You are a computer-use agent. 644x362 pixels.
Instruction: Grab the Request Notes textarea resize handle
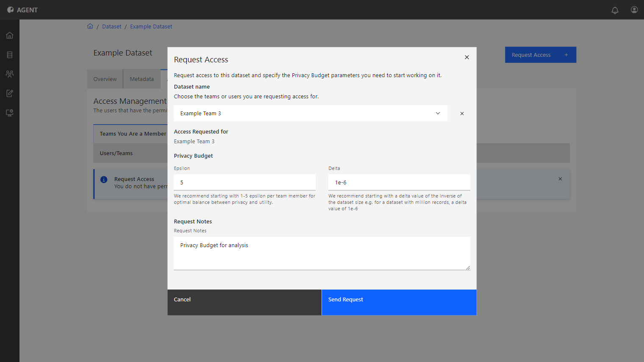pos(468,267)
